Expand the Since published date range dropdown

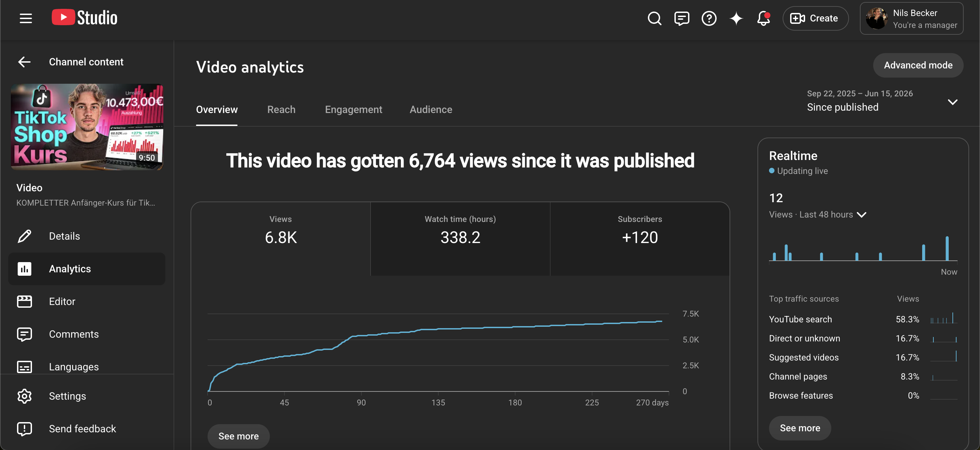[882, 101]
